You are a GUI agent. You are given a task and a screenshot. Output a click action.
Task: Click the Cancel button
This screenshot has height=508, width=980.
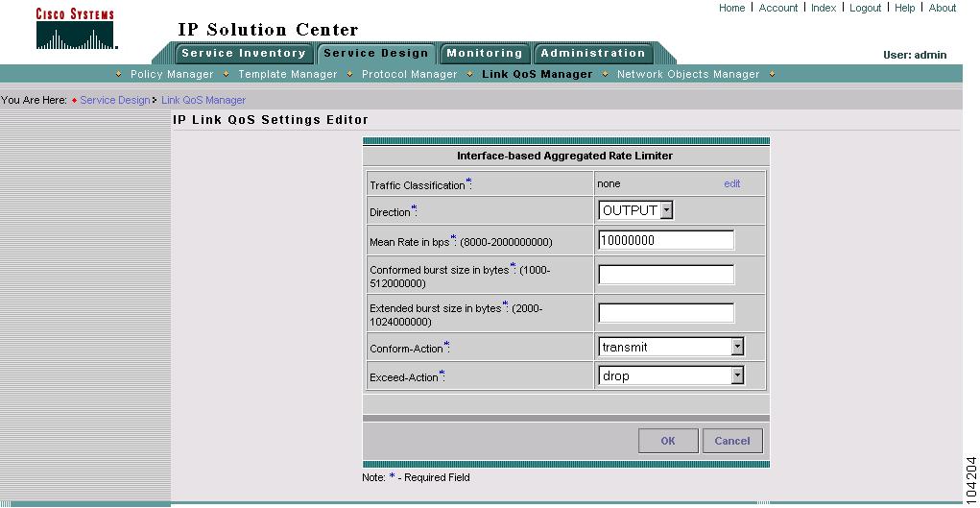click(732, 441)
